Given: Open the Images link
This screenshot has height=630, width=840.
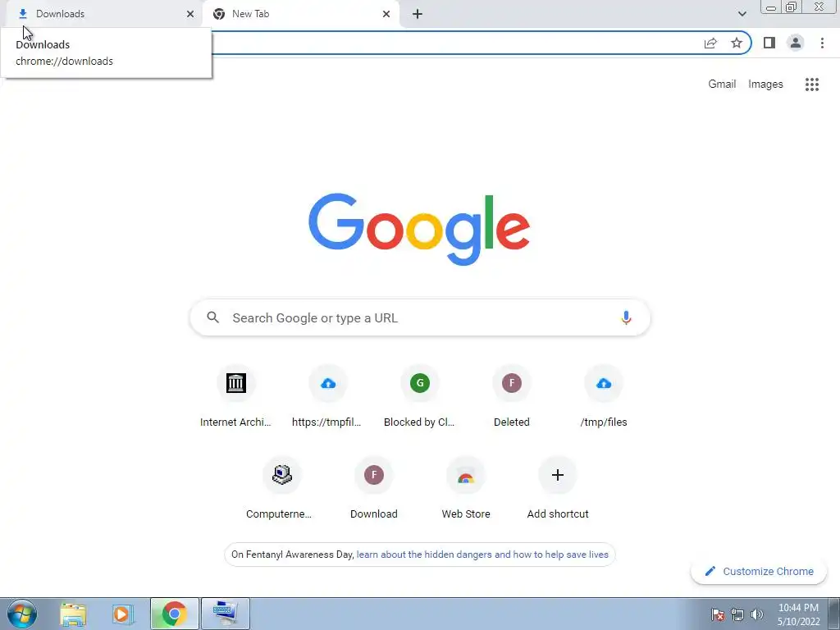Looking at the screenshot, I should pyautogui.click(x=765, y=84).
